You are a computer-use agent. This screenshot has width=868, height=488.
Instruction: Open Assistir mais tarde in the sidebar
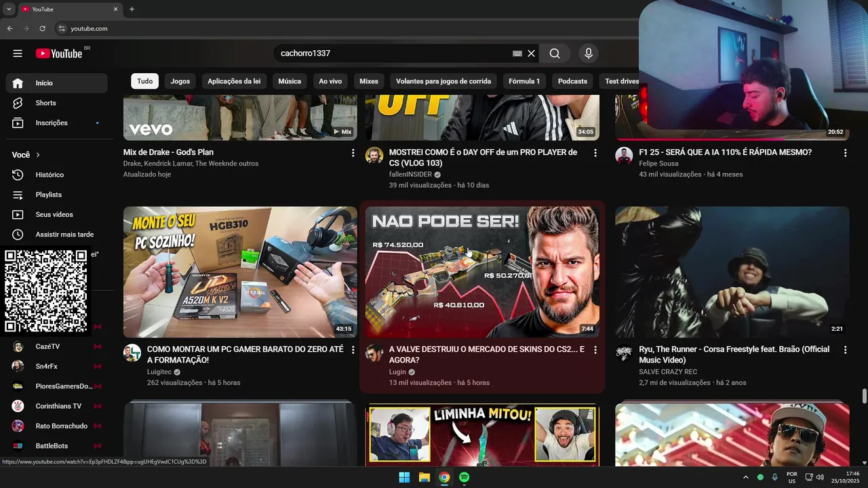[x=57, y=235]
